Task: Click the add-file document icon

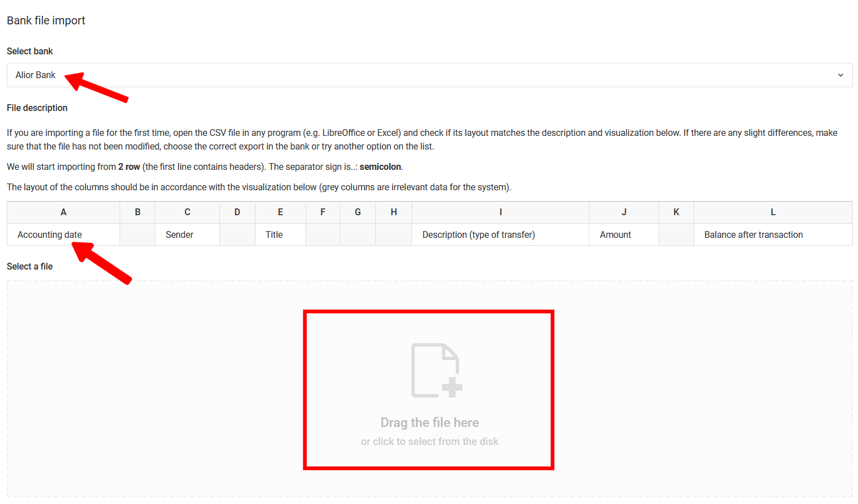Action: point(436,371)
